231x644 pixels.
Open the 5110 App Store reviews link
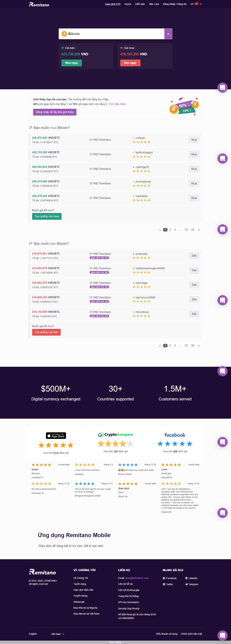coord(56,453)
